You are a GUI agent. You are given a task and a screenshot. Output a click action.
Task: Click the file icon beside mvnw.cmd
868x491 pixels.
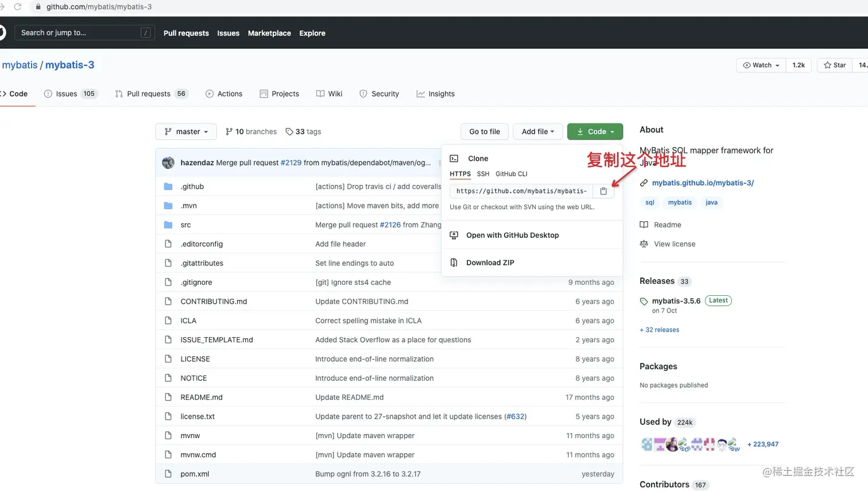click(x=168, y=455)
